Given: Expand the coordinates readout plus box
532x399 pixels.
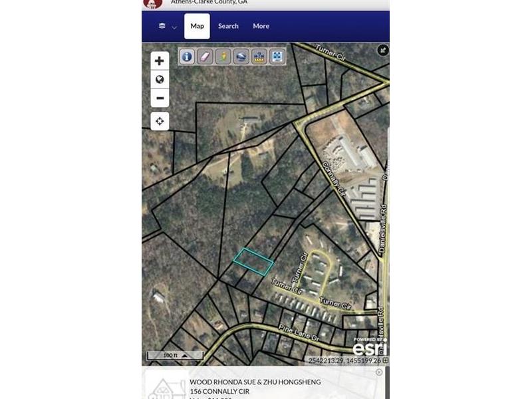Looking at the screenshot, I should 386,360.
